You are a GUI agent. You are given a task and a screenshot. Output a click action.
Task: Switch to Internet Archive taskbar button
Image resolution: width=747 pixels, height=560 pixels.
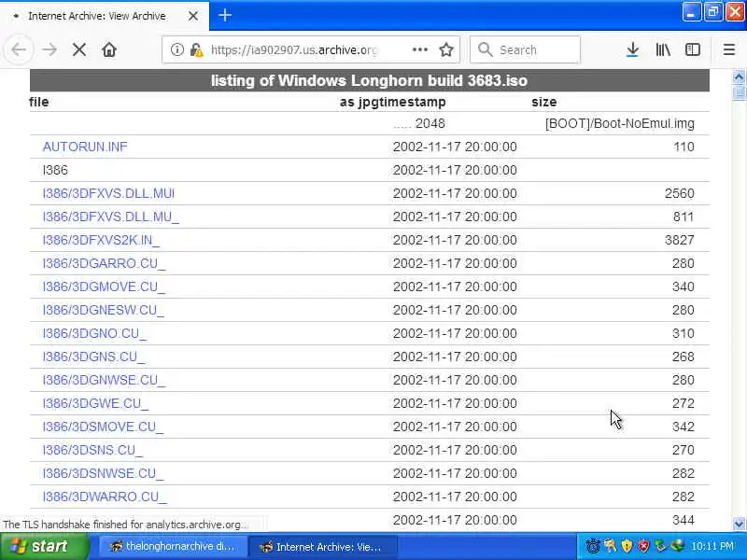(x=322, y=547)
